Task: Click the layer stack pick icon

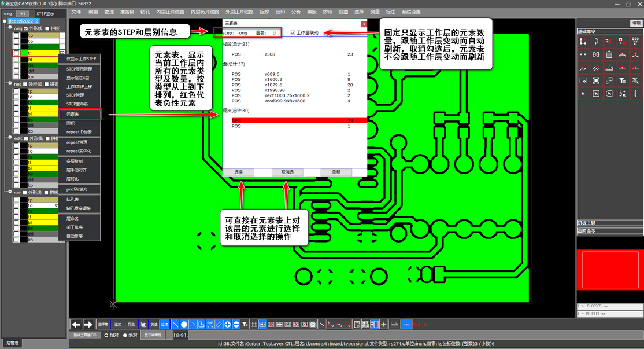Action: pyautogui.click(x=635, y=80)
